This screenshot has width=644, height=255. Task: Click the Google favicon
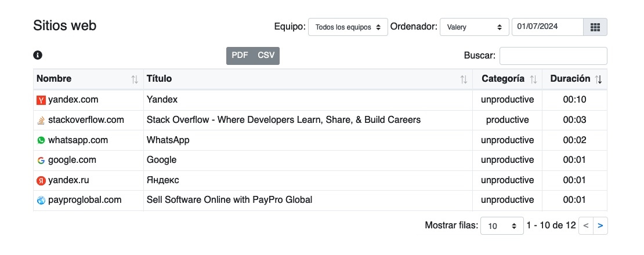41,161
